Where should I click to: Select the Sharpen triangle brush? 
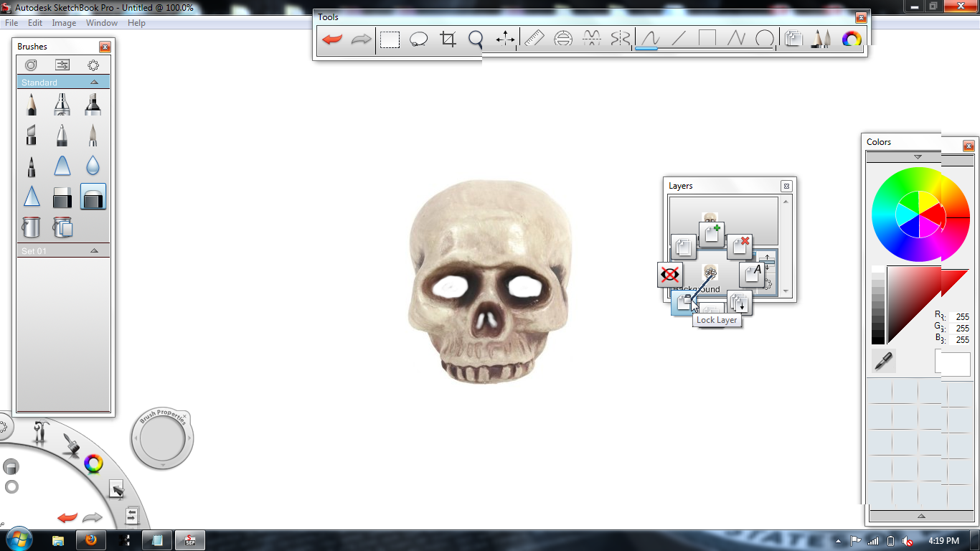point(31,197)
